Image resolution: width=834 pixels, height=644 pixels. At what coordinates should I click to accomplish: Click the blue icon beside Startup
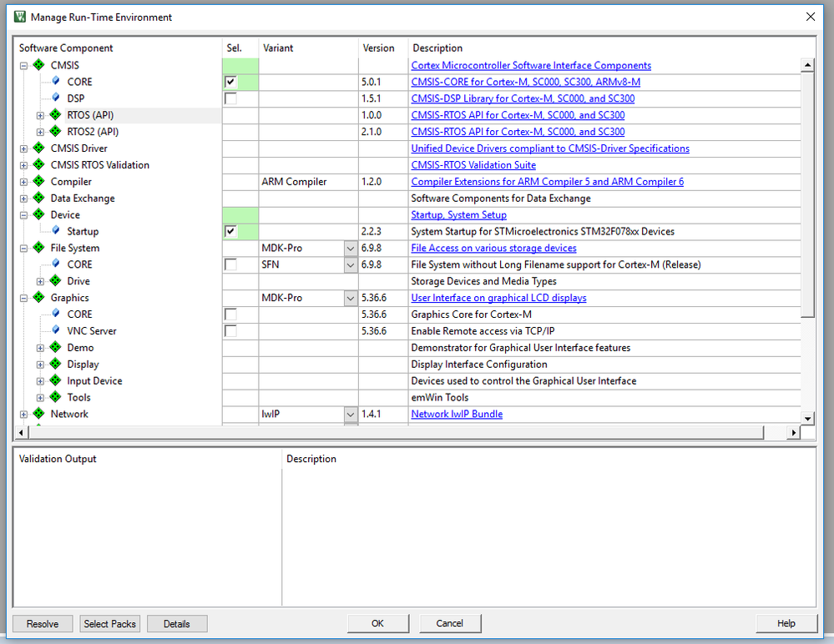(56, 230)
